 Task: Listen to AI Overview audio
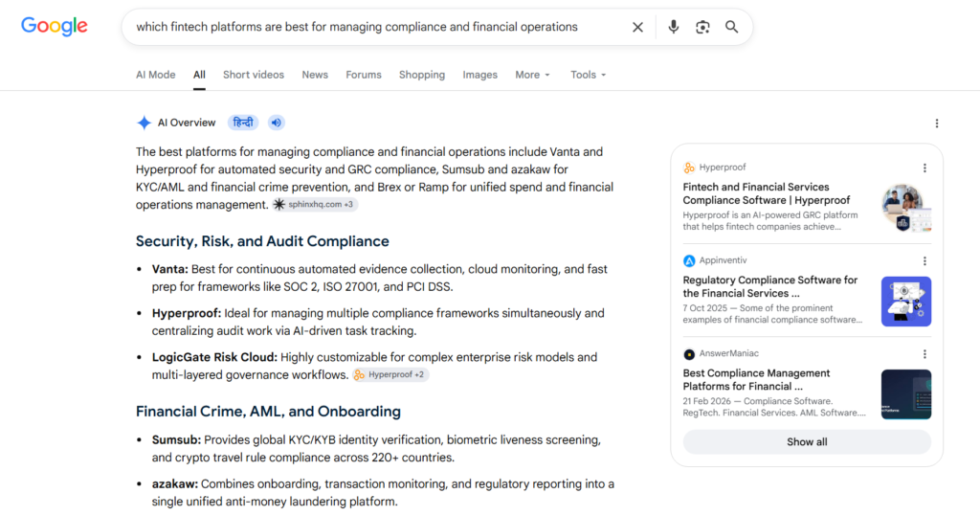(x=277, y=123)
